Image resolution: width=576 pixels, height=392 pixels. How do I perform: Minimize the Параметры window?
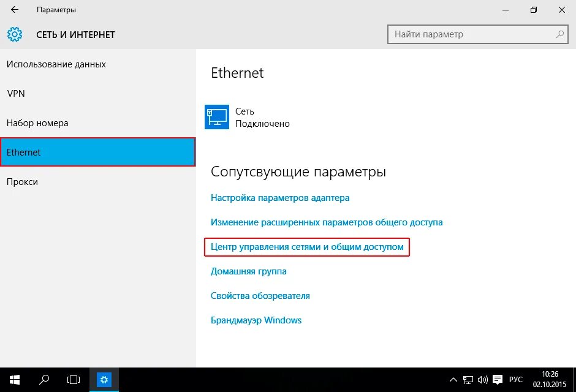pyautogui.click(x=506, y=10)
